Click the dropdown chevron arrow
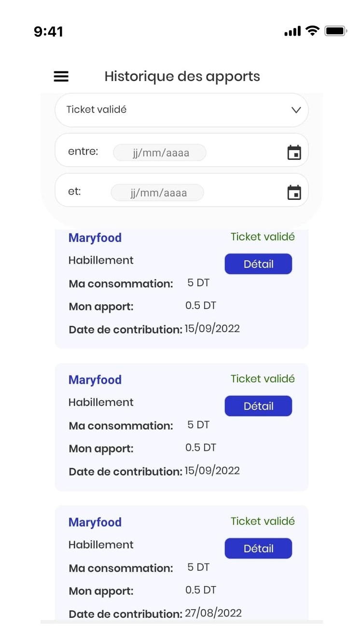The height and width of the screenshot is (644, 363). [296, 110]
